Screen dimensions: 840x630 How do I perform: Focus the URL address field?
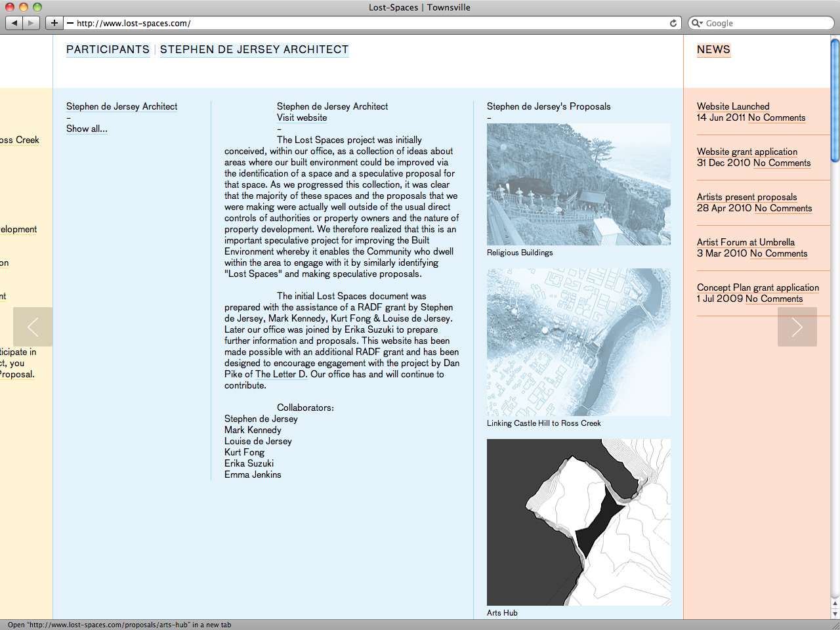tap(373, 23)
